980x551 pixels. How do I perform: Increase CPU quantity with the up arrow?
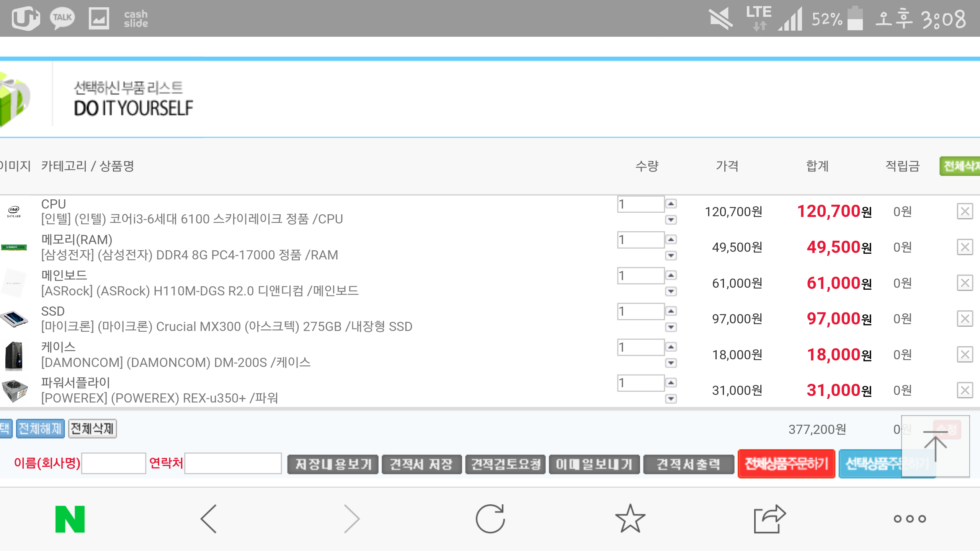coord(671,204)
